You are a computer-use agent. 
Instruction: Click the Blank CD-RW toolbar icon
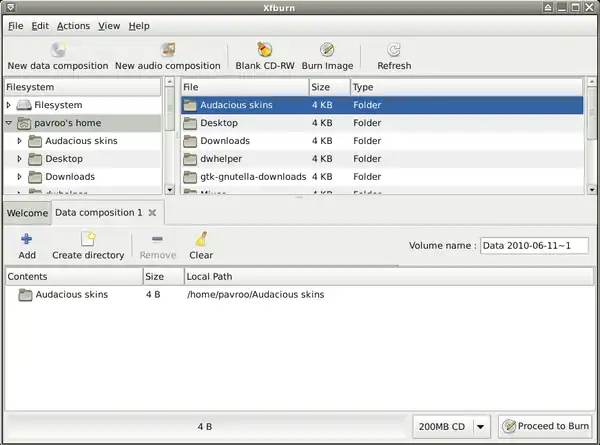tap(264, 49)
